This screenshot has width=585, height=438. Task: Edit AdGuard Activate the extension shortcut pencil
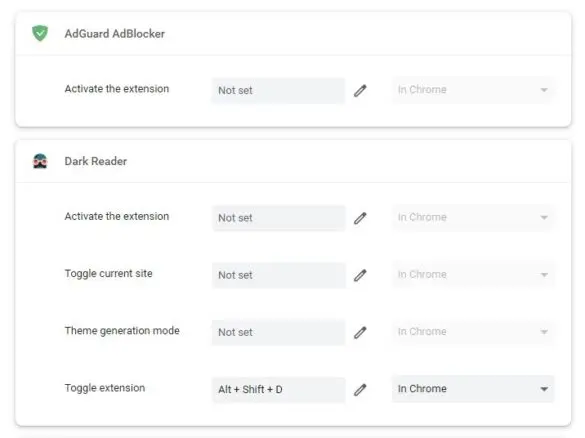(x=360, y=91)
